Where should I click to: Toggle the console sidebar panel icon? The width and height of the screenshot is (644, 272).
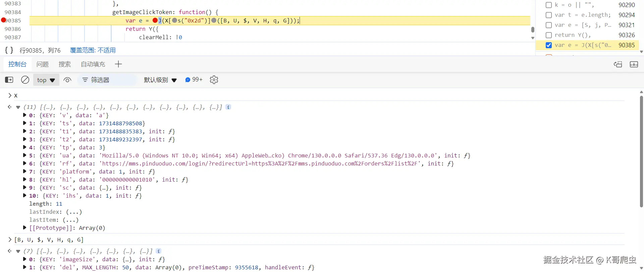point(9,80)
